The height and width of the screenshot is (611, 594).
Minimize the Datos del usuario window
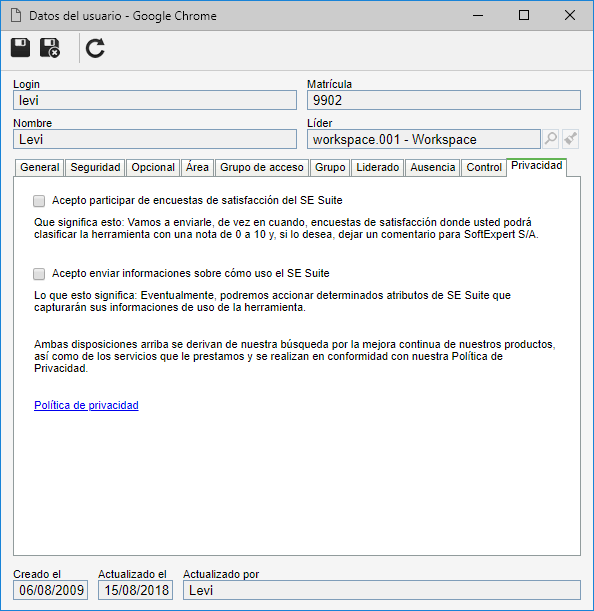478,16
